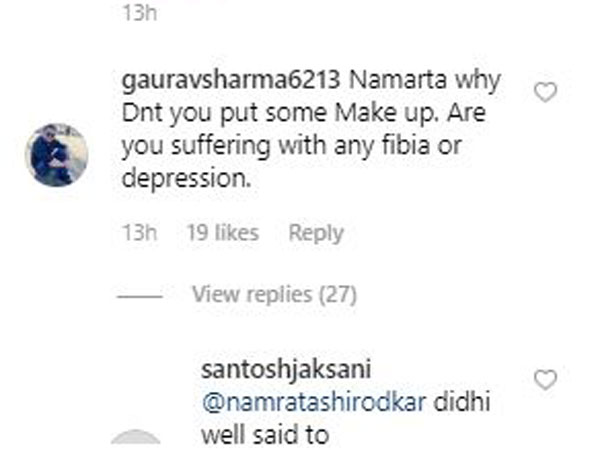Visit the santoshjaksani username profile
This screenshot has height=450, width=600.
click(286, 370)
